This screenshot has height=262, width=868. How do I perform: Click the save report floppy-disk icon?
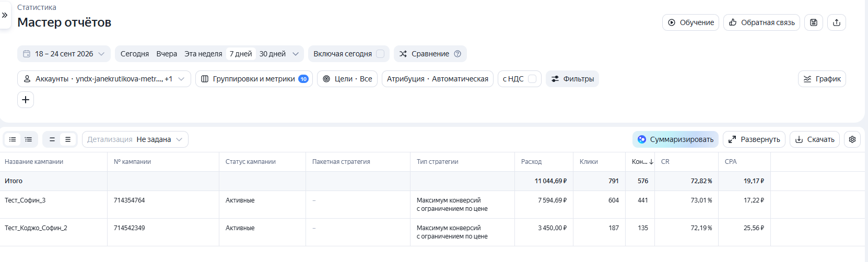(x=814, y=22)
